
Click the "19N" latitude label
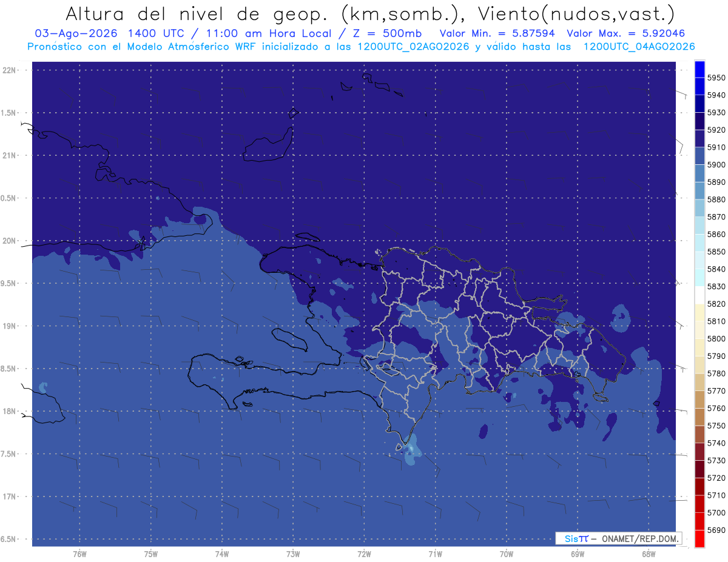pos(8,326)
